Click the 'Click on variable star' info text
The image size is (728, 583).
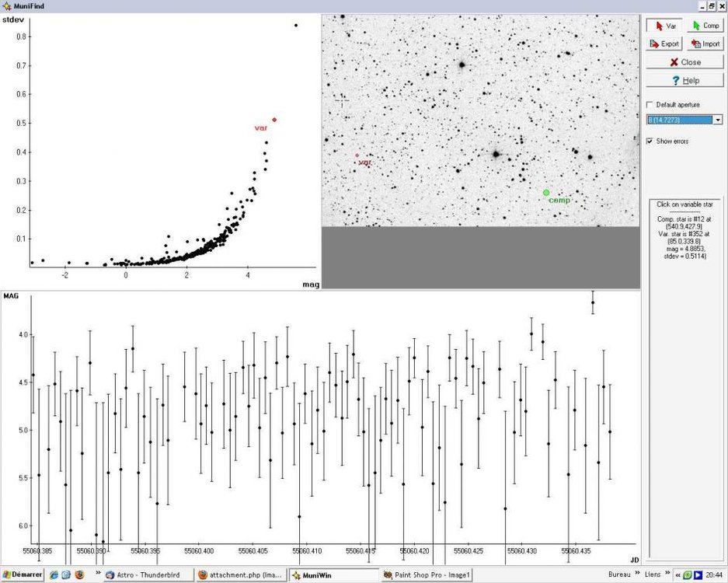pos(684,204)
